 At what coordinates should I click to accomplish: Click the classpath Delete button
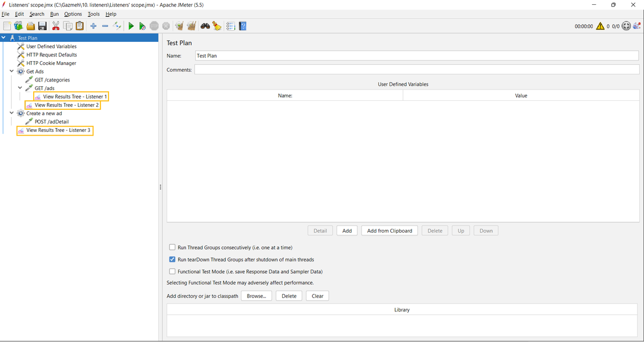pyautogui.click(x=289, y=296)
